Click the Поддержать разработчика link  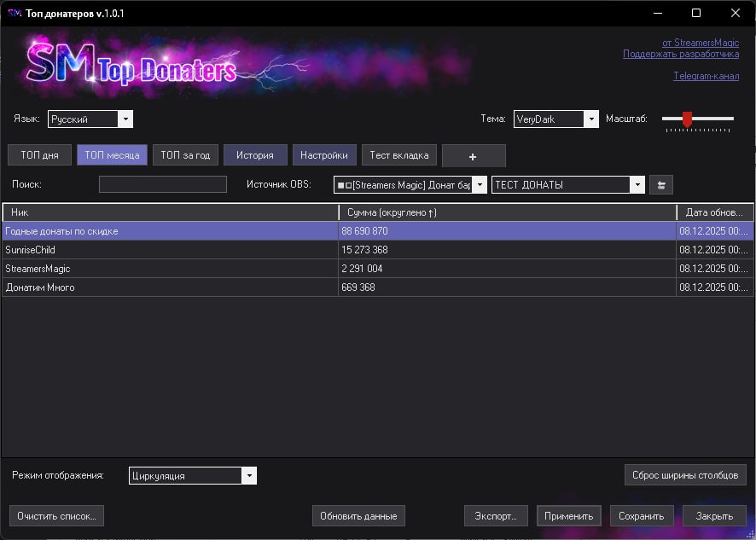(x=680, y=55)
